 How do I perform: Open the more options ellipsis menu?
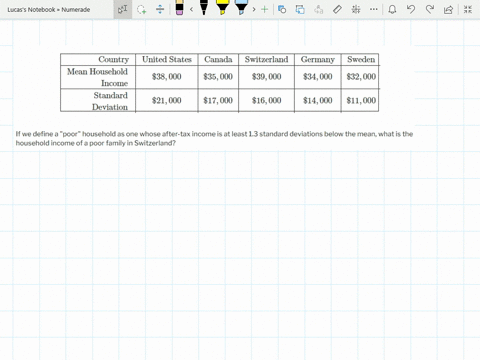coord(374,9)
